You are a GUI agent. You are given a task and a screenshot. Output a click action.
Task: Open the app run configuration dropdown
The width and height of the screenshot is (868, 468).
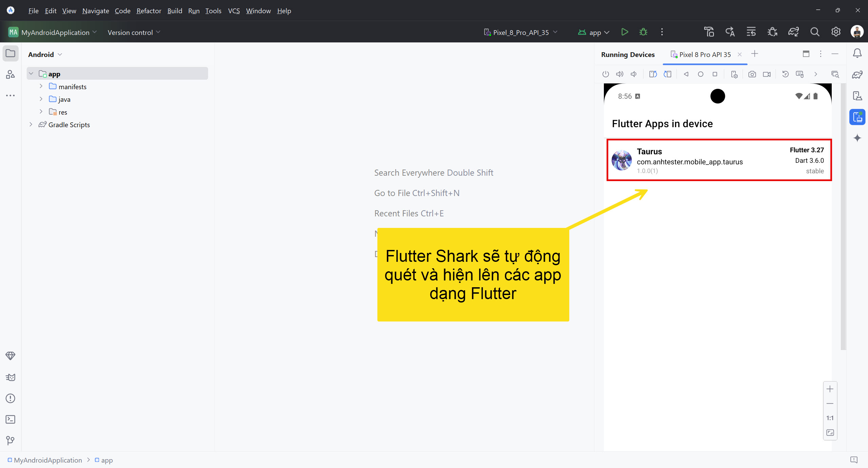tap(594, 32)
